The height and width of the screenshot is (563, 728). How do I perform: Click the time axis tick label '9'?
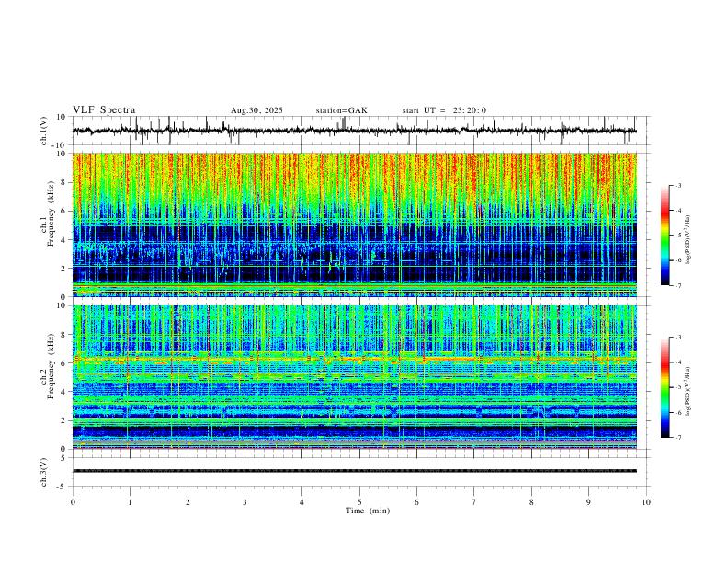(x=588, y=502)
